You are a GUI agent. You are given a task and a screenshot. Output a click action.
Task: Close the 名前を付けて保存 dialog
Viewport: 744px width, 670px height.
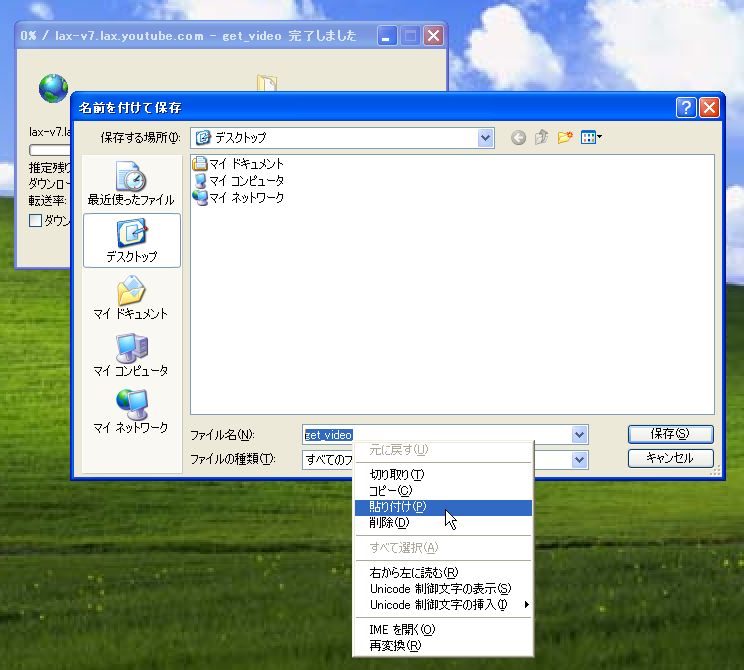pyautogui.click(x=709, y=108)
